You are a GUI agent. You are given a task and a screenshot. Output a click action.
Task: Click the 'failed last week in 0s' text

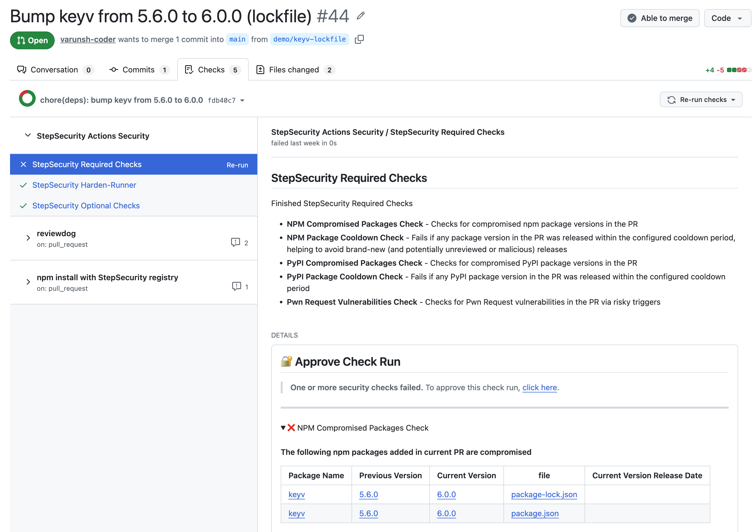point(304,143)
